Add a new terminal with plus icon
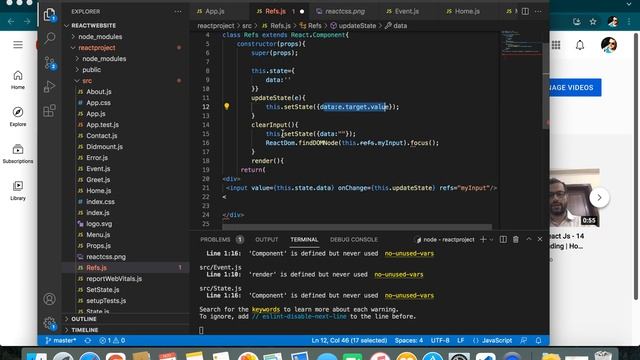 pos(483,240)
